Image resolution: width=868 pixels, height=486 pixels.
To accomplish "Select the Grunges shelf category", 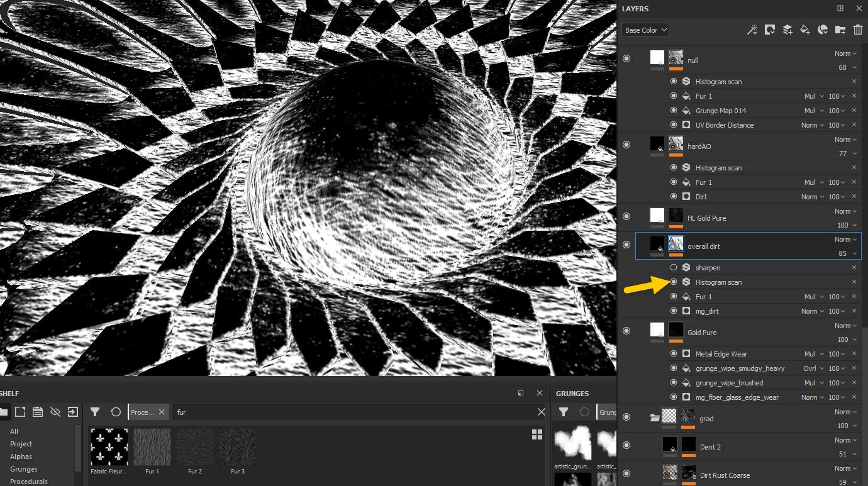I will (x=24, y=469).
